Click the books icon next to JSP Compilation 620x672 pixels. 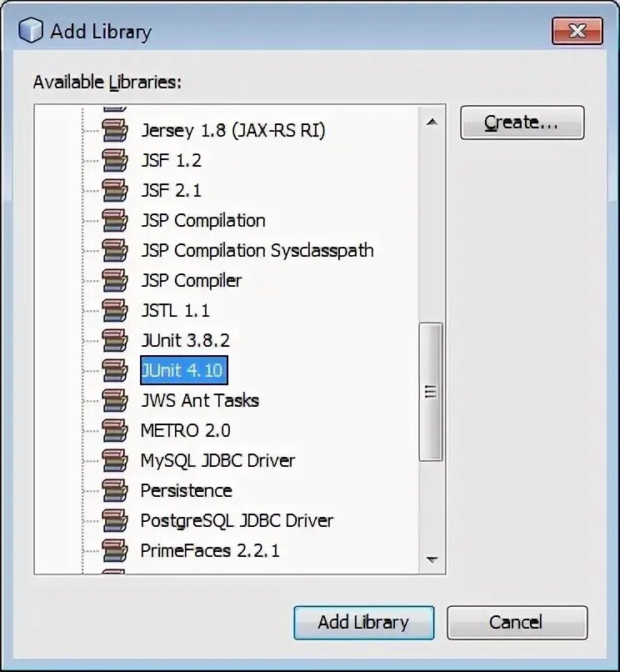(x=115, y=220)
